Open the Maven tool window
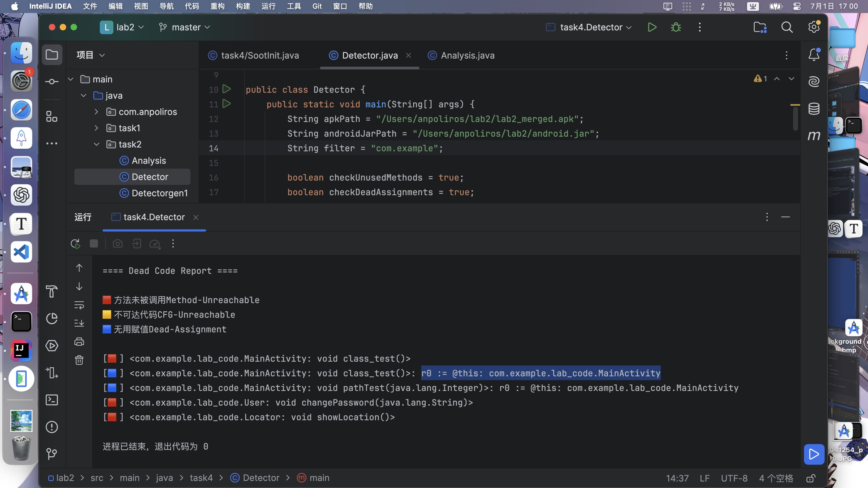The width and height of the screenshot is (868, 488). pos(814,136)
